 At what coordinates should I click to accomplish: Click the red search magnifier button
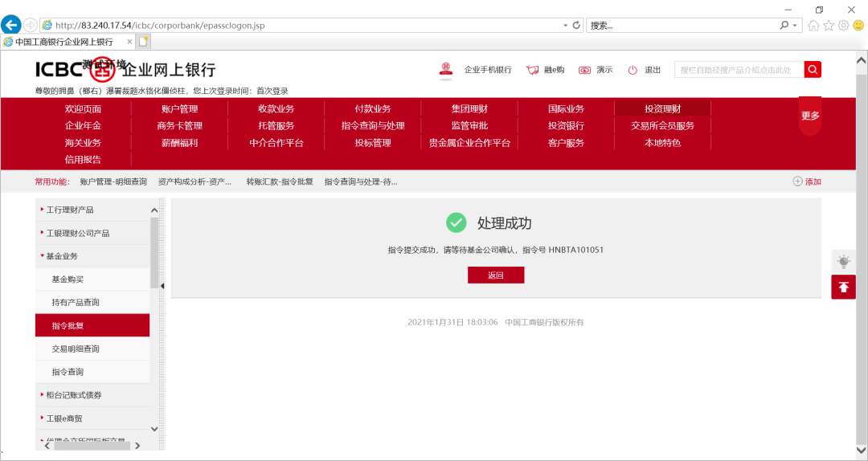pos(813,70)
